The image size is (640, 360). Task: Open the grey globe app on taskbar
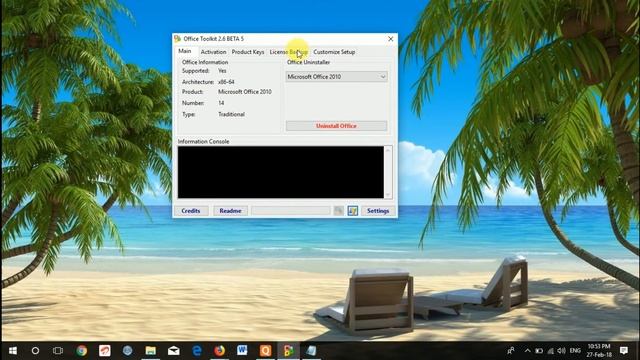pos(127,351)
